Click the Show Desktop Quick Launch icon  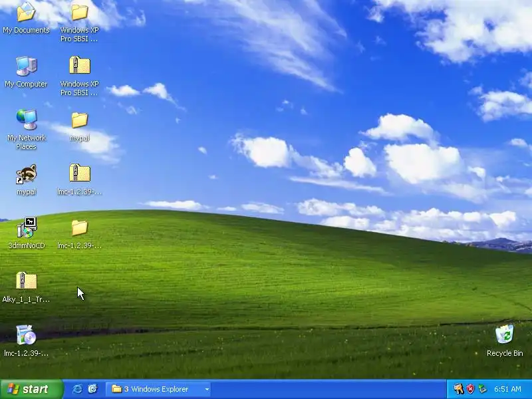(x=92, y=389)
